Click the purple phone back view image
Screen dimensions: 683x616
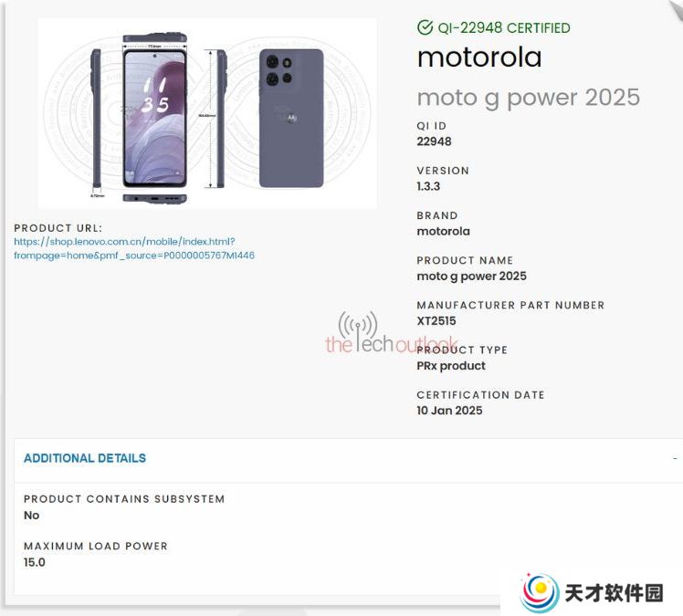[291, 118]
